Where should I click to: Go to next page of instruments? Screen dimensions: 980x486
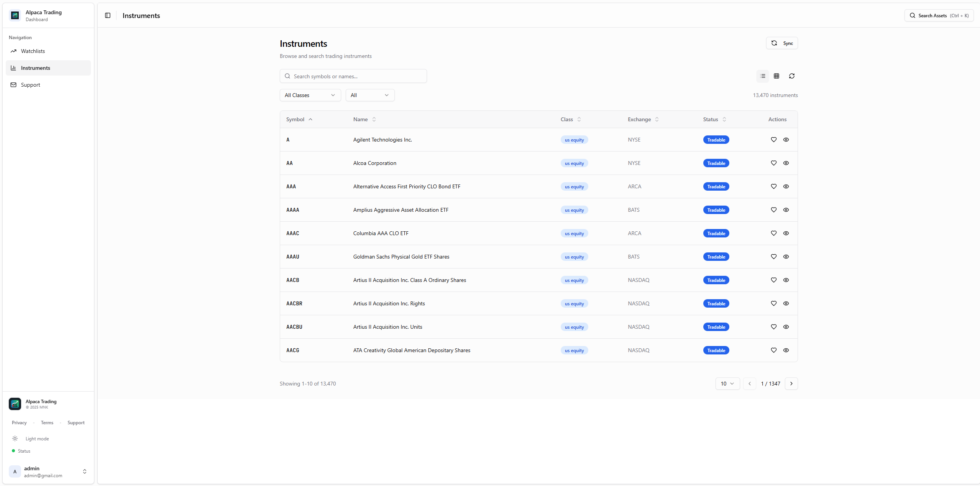[791, 384]
